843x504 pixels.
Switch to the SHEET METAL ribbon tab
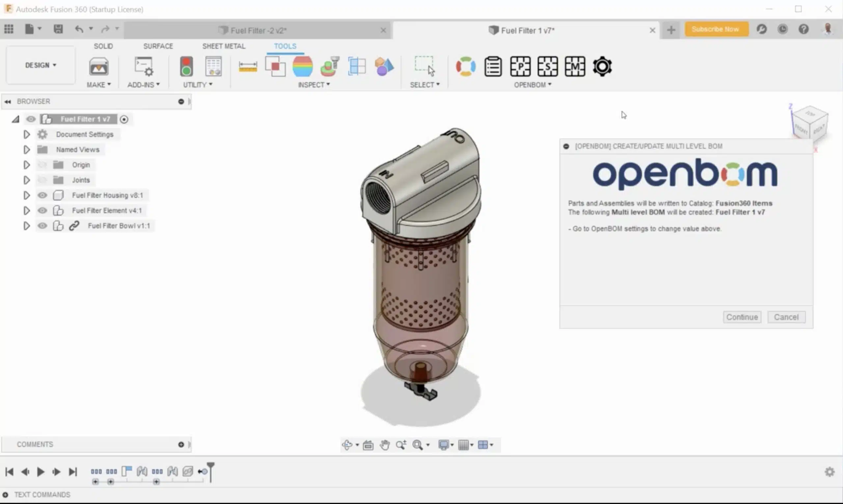tap(224, 46)
